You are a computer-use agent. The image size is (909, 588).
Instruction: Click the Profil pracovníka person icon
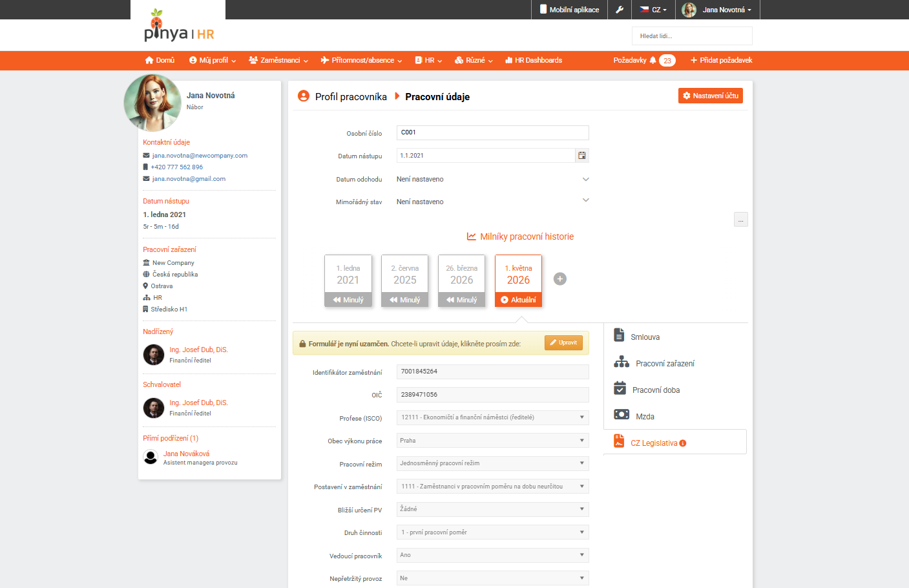point(304,96)
